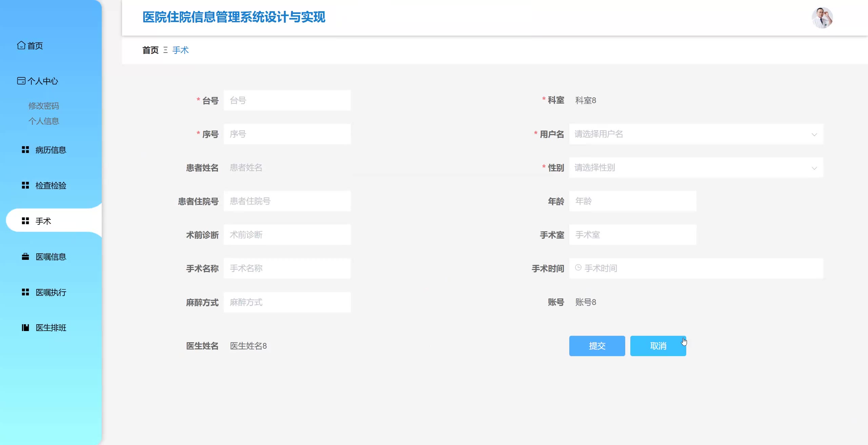Click the icon beside 医生排班
This screenshot has width=868, height=445.
25,327
